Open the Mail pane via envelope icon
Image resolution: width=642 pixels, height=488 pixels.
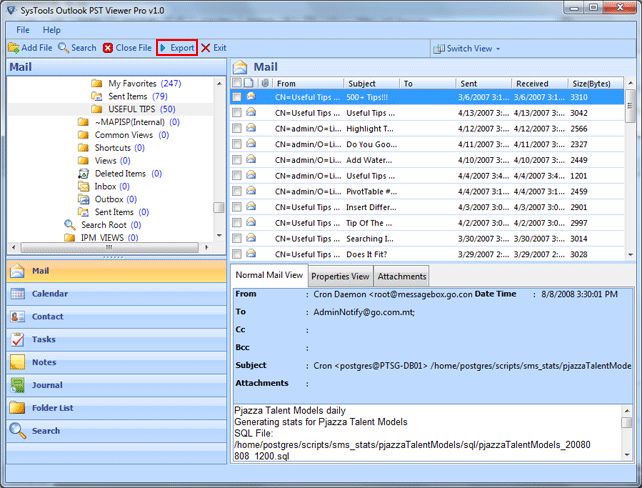click(x=17, y=271)
